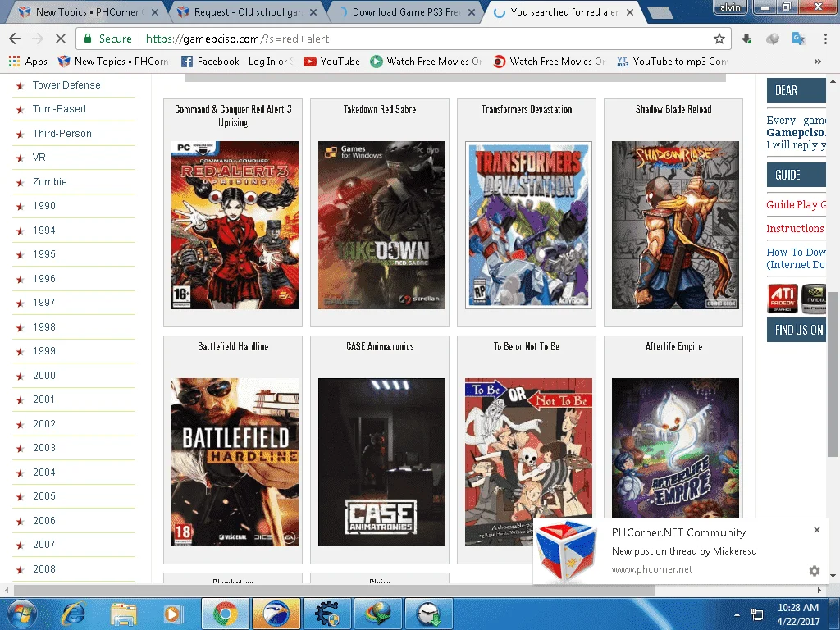Image resolution: width=840 pixels, height=630 pixels.
Task: Filter games by year 1990
Action: click(x=44, y=206)
